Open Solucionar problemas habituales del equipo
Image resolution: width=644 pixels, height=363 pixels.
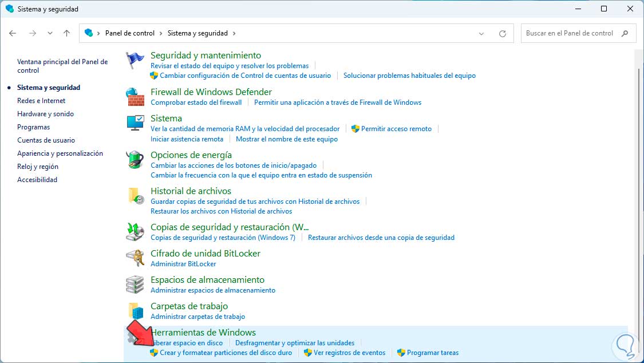click(x=409, y=76)
